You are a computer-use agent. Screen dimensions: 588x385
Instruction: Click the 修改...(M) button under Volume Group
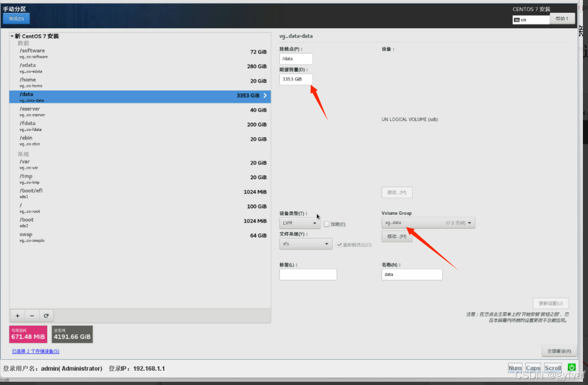(397, 236)
